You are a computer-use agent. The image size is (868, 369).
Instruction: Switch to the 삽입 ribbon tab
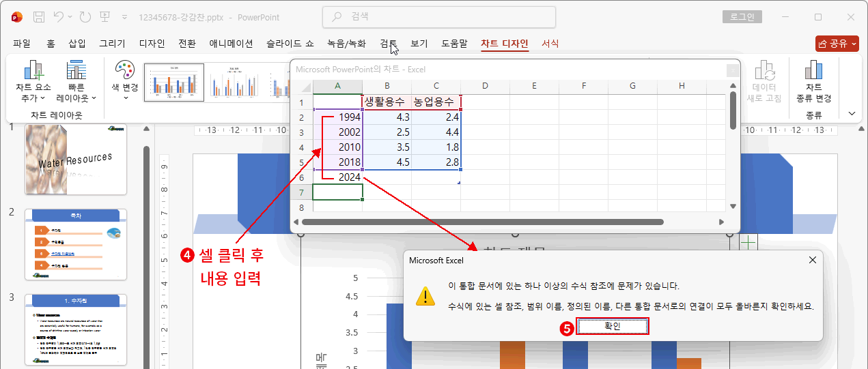point(77,44)
